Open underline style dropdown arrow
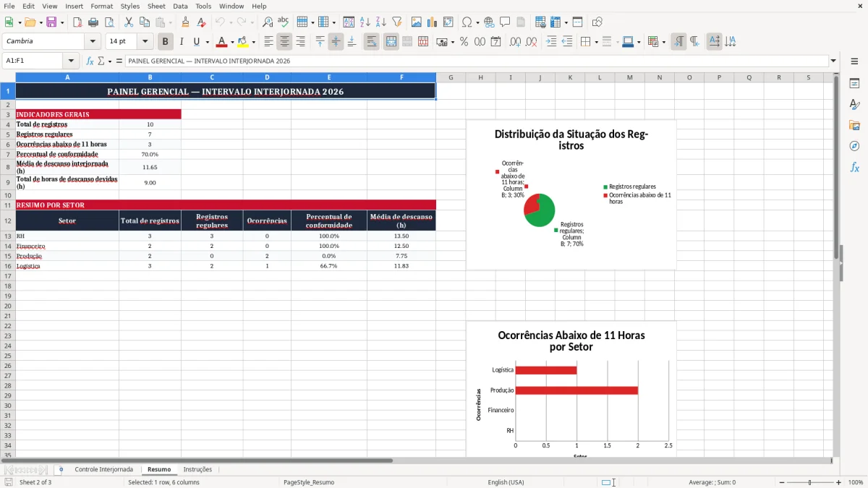The image size is (868, 488). (207, 42)
